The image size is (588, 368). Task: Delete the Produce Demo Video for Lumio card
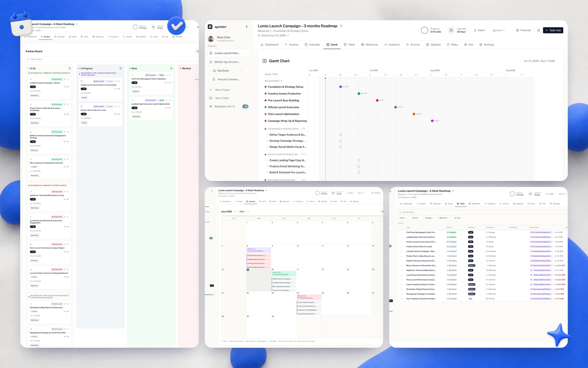119,106
